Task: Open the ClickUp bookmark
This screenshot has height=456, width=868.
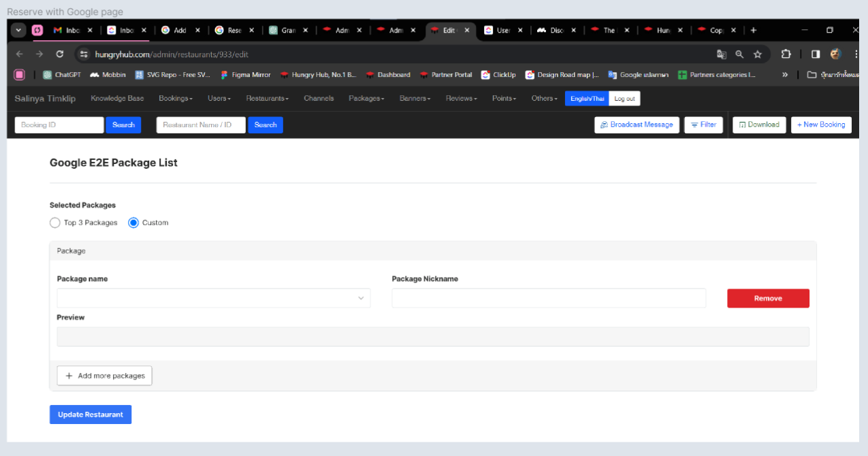Action: pyautogui.click(x=498, y=75)
